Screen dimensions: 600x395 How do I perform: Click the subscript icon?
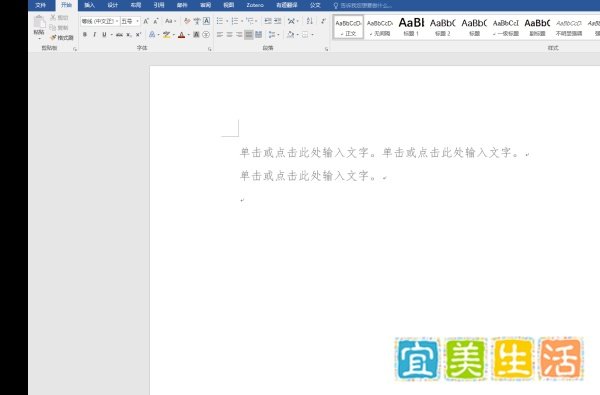click(129, 35)
